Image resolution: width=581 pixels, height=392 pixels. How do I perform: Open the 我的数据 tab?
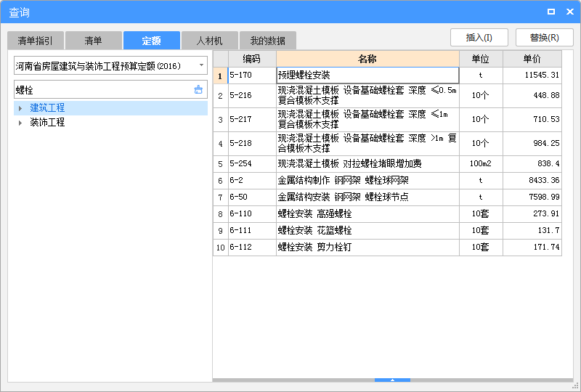pyautogui.click(x=267, y=41)
